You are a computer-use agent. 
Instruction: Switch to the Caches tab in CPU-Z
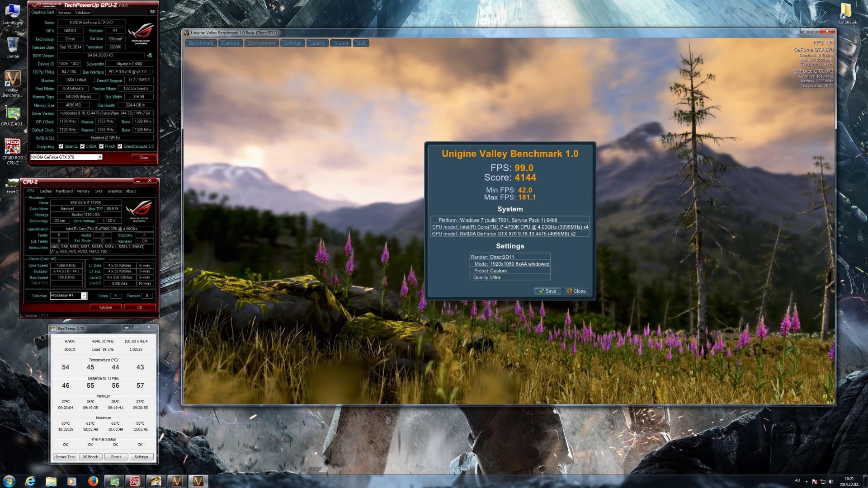[46, 191]
